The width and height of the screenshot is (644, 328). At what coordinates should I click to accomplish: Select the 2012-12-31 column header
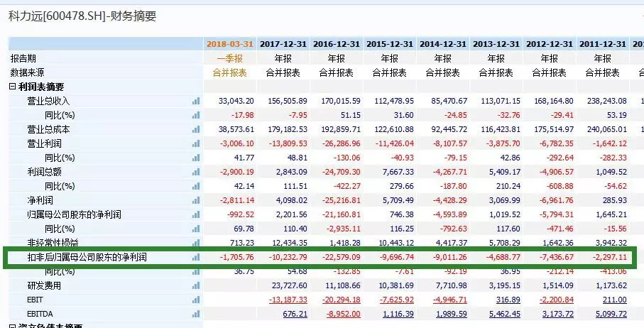pyautogui.click(x=550, y=44)
